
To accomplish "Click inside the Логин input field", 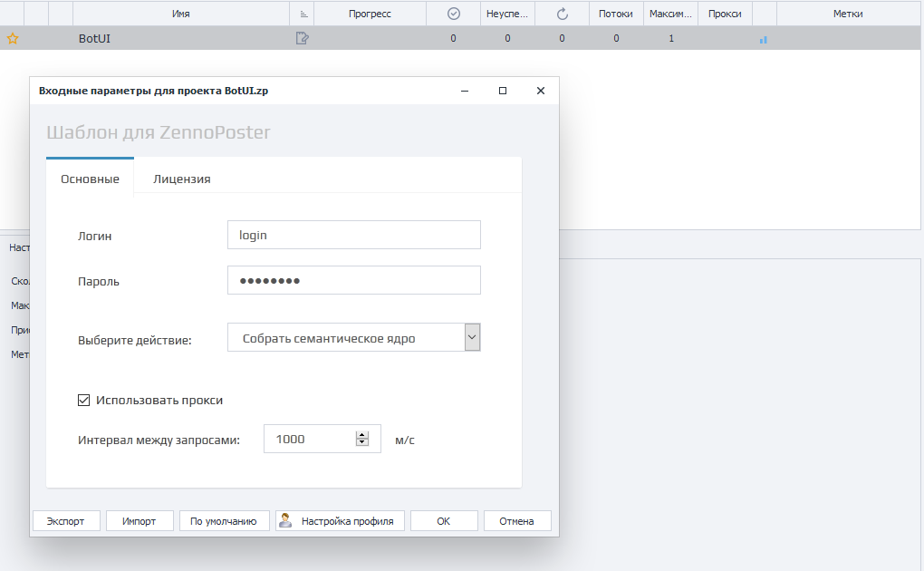I will tap(353, 234).
